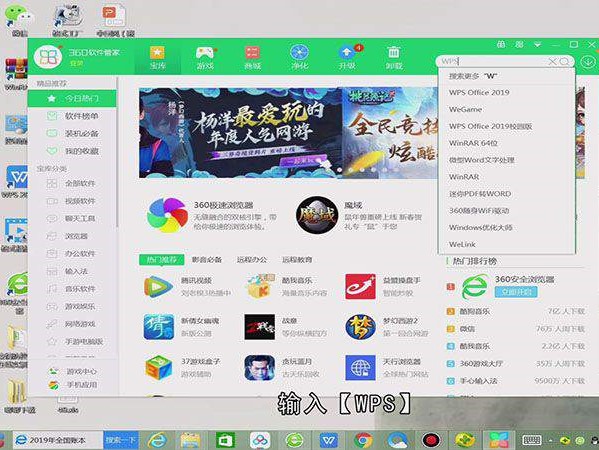This screenshot has width=599, height=450.
Task: Select suggestion WPS Office 2019
Action: [x=507, y=92]
